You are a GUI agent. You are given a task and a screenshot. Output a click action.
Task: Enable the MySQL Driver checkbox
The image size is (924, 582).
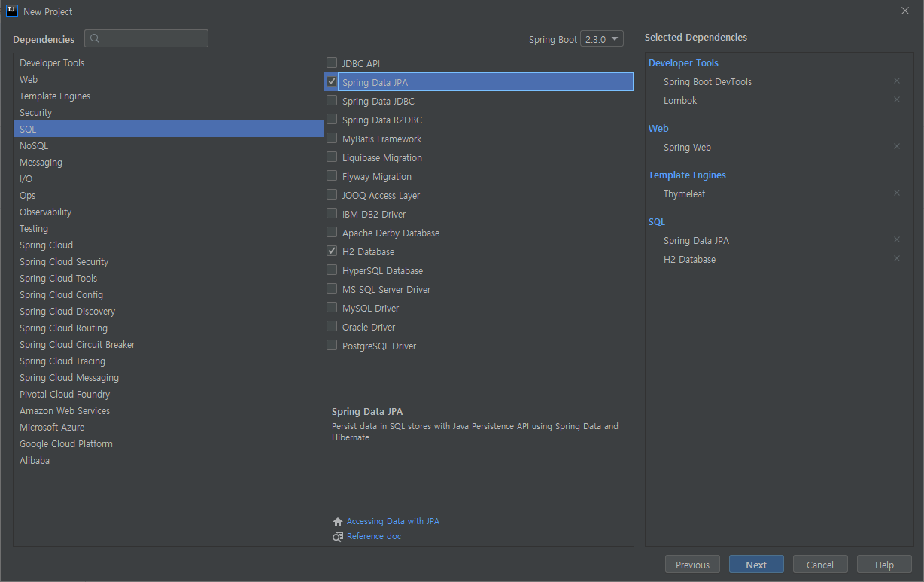(332, 307)
